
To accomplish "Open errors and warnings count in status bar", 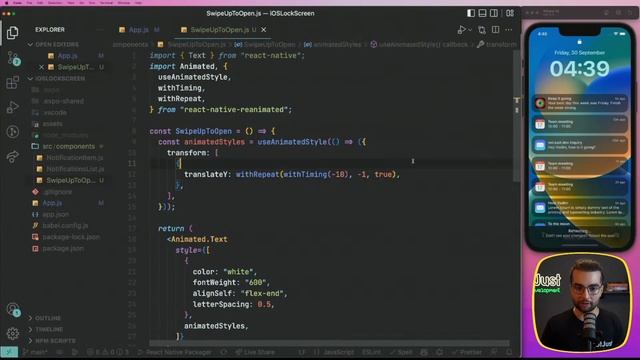I will pos(107,352).
